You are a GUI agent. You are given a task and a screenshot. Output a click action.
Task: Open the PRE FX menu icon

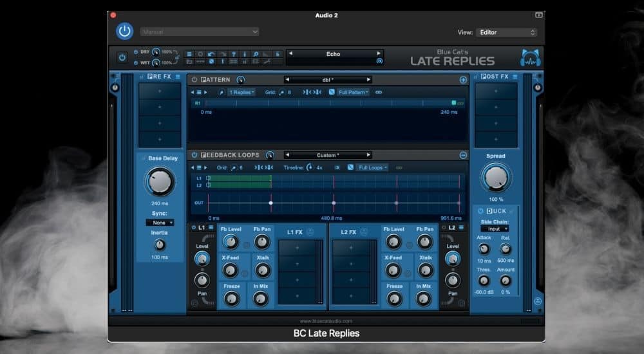pyautogui.click(x=178, y=77)
